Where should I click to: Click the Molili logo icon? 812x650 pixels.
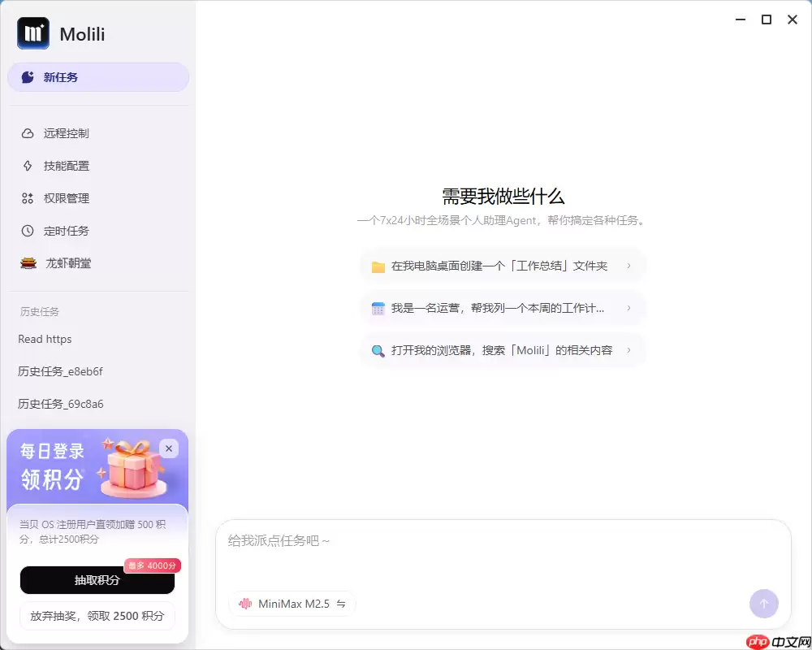pos(32,33)
